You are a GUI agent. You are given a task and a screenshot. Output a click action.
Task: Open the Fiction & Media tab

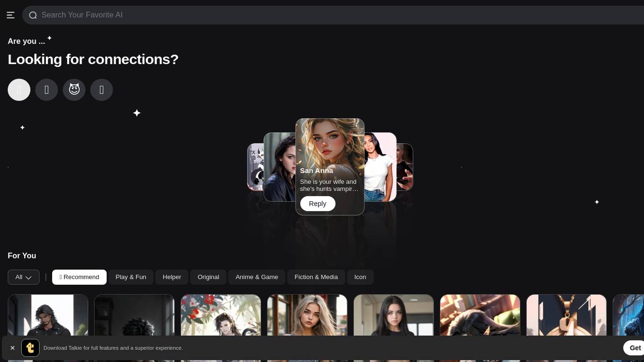click(316, 277)
